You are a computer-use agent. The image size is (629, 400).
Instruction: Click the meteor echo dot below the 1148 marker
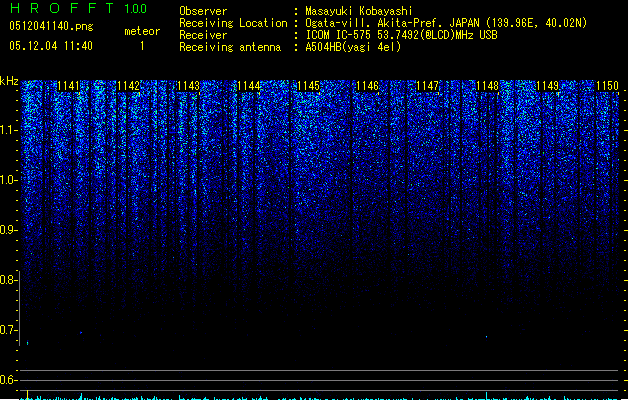point(487,337)
